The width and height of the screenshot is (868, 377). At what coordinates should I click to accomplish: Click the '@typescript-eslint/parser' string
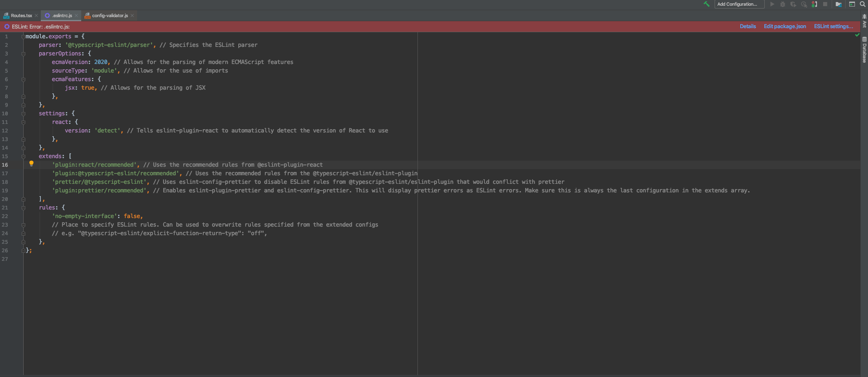coord(109,45)
